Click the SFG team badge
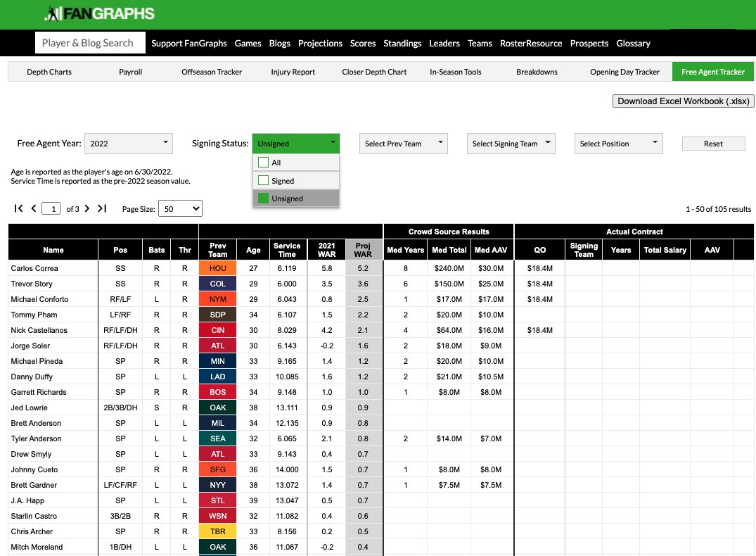756x556 pixels. (217, 469)
